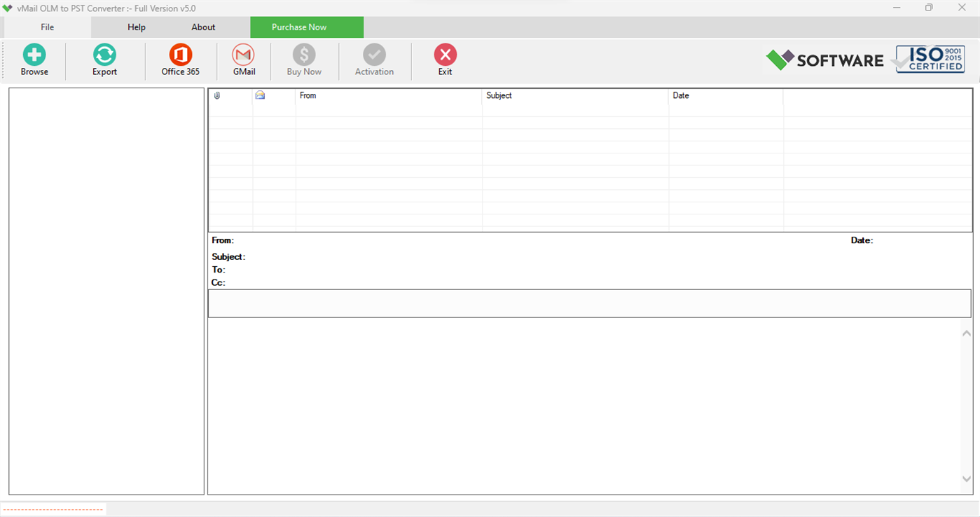
Task: Click the vMail Software logo
Action: pyautogui.click(x=824, y=60)
